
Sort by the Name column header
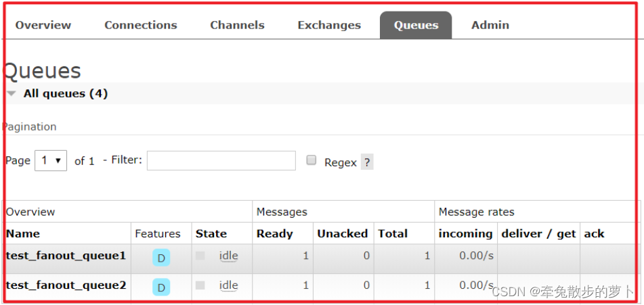23,234
